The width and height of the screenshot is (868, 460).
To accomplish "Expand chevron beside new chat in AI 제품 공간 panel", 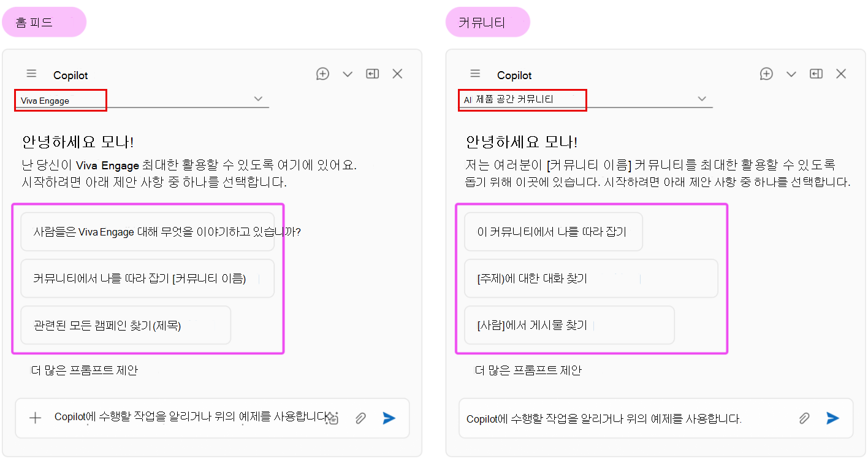I will pos(791,74).
